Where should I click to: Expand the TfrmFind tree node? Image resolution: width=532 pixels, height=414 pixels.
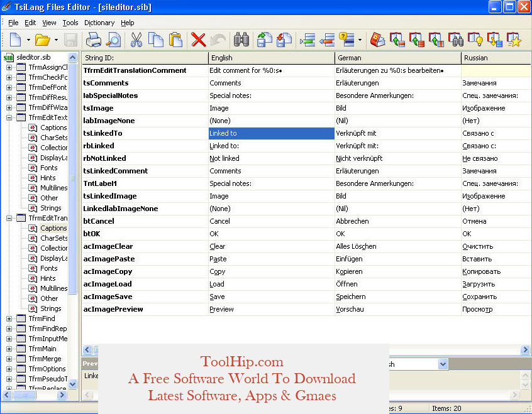(9, 319)
